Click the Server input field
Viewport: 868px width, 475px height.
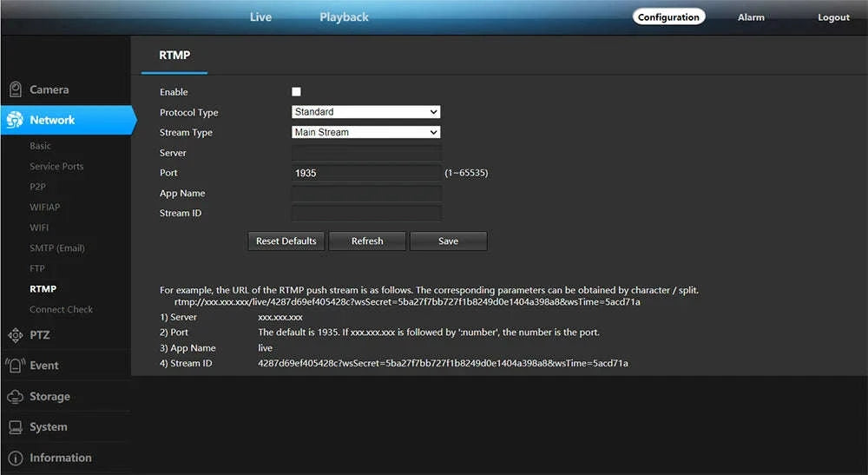(365, 153)
